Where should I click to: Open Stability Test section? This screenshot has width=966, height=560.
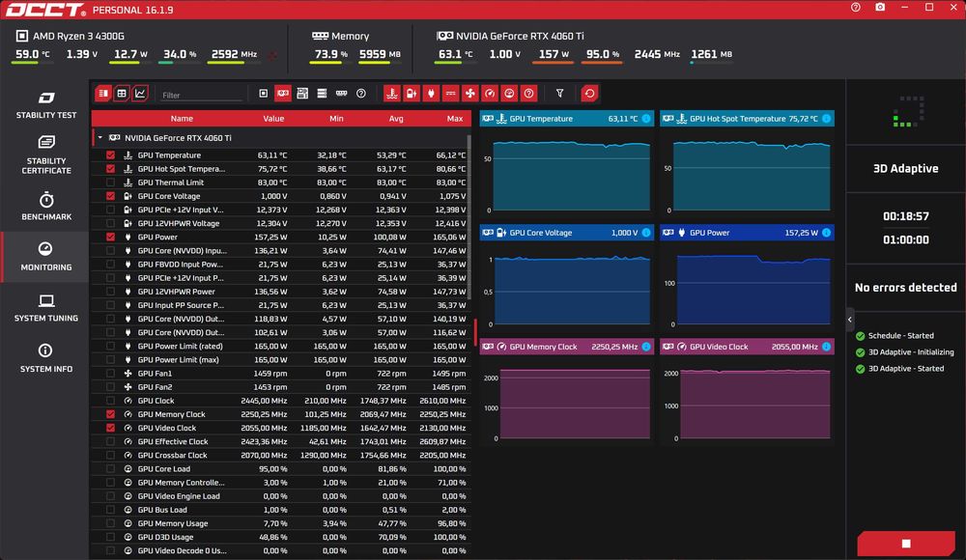click(46, 104)
